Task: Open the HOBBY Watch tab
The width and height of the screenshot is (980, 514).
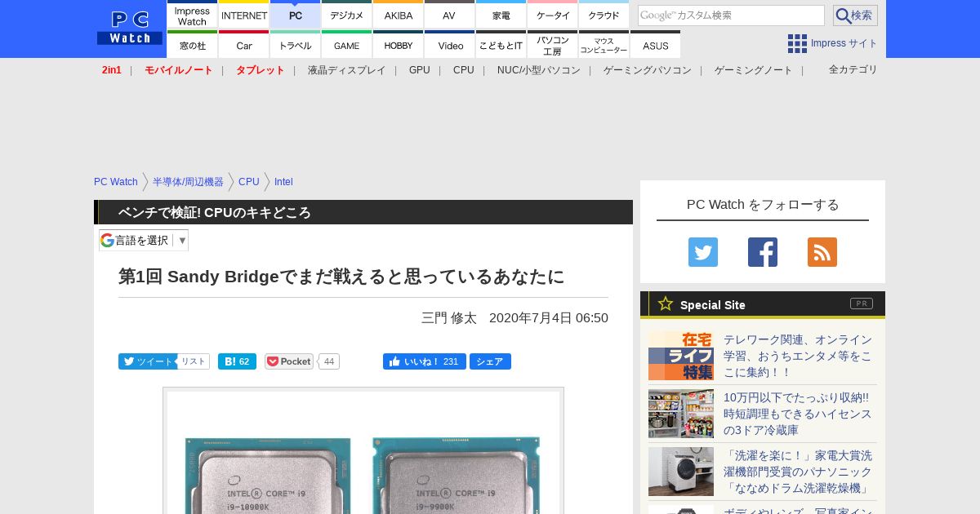Action: coord(399,44)
